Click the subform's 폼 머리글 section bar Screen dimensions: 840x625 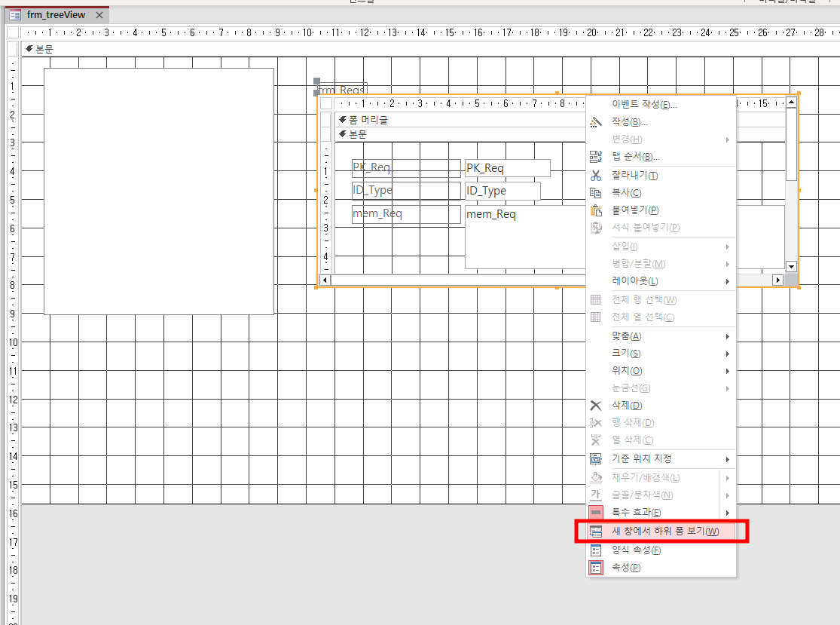tap(452, 120)
